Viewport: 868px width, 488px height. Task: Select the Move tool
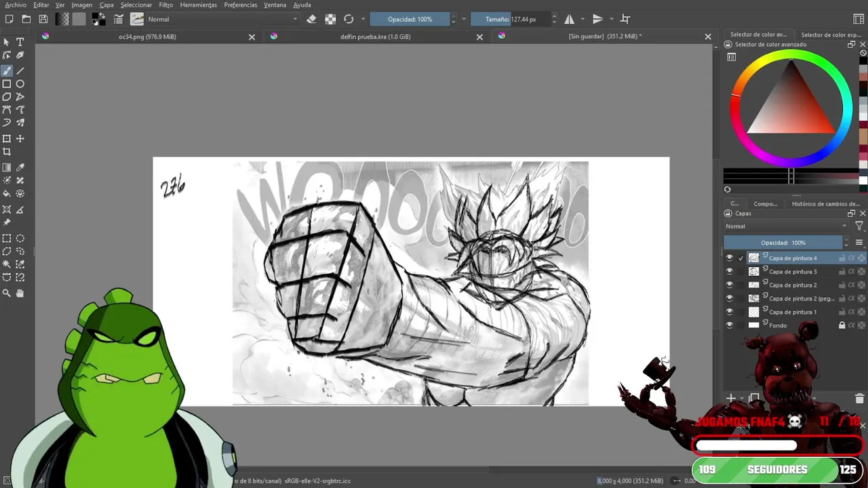click(x=20, y=139)
